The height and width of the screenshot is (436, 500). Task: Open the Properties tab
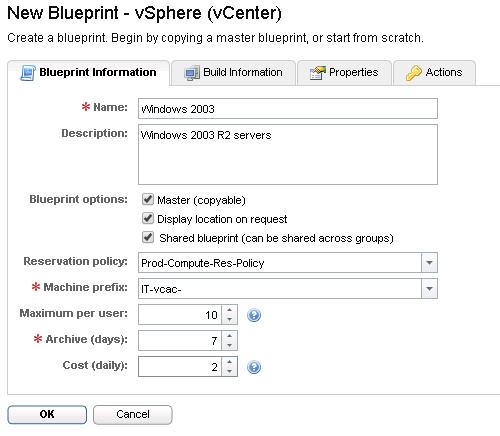pyautogui.click(x=344, y=73)
